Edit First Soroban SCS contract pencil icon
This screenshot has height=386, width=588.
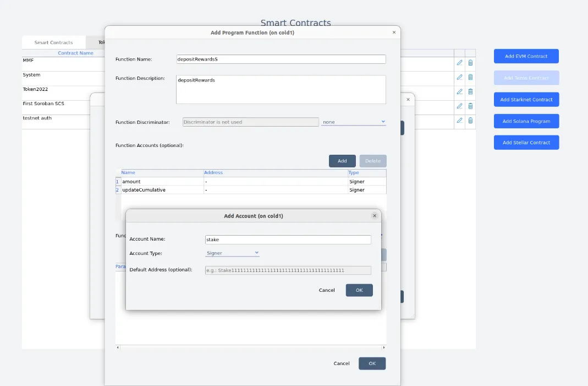pos(459,106)
